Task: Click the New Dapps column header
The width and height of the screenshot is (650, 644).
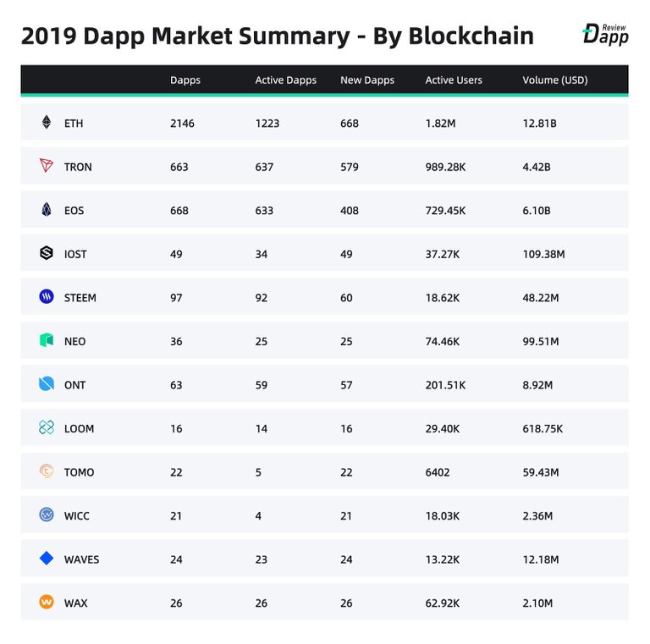Action: tap(367, 80)
